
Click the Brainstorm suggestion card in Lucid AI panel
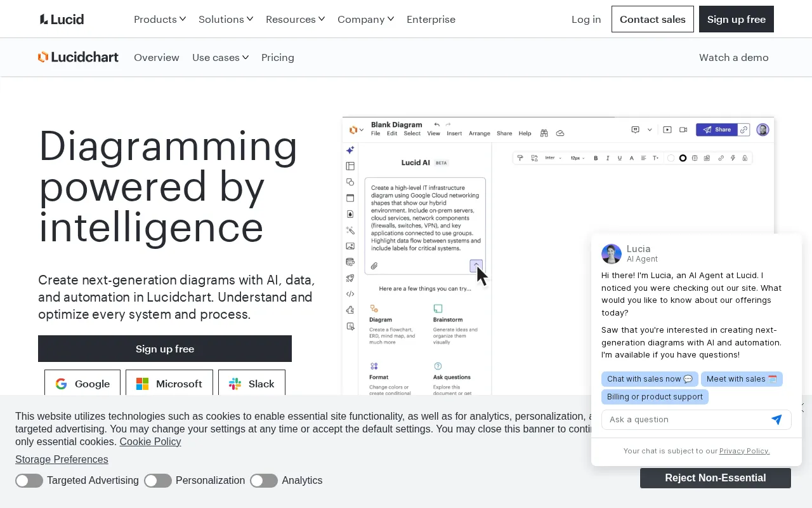tap(457, 324)
